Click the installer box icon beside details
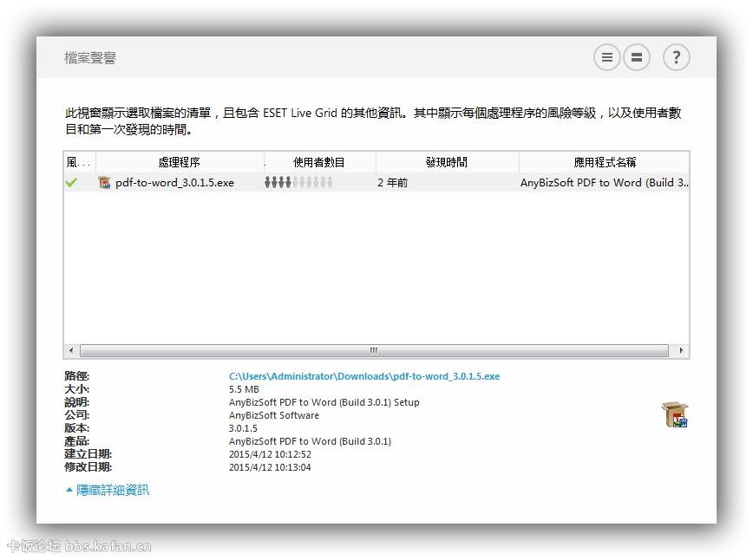 (x=674, y=415)
